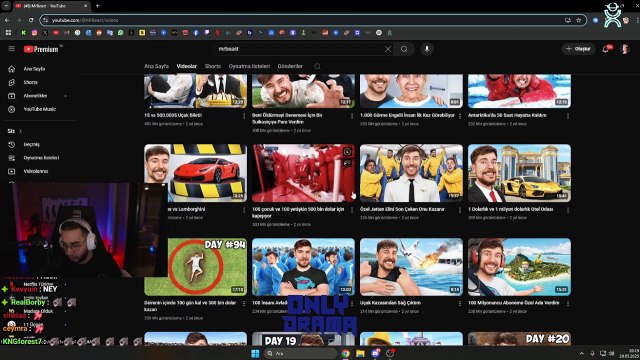Open options menu for 1.000 Görme Engelli video
This screenshot has width=640, height=360.
[460, 116]
